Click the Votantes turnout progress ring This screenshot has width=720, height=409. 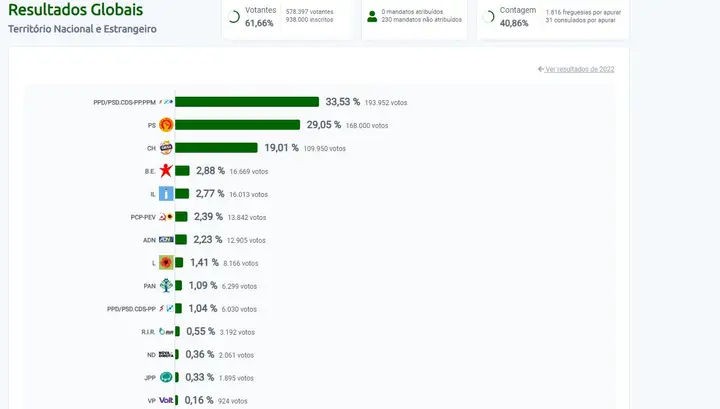(234, 16)
